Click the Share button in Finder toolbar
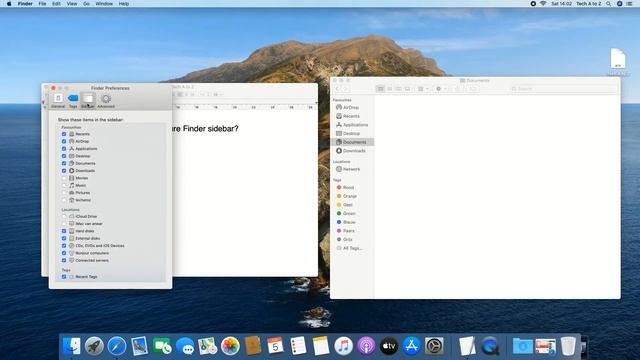 tap(457, 89)
